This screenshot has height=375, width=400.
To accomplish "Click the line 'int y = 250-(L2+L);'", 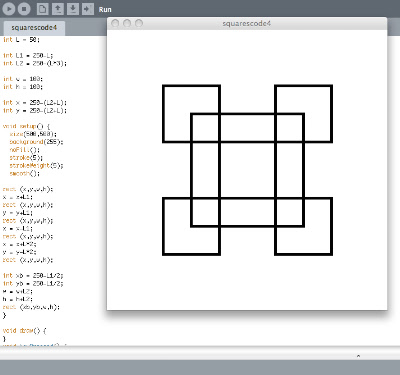I will (35, 110).
